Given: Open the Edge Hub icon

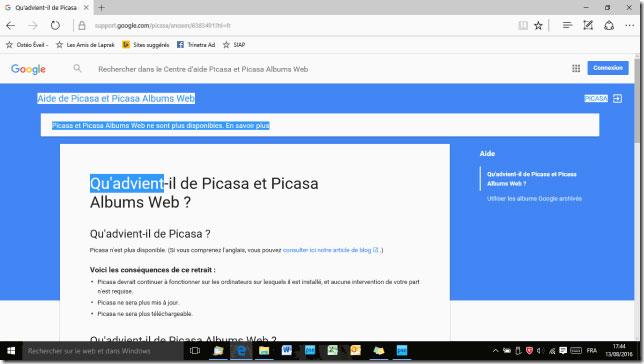Looking at the screenshot, I should (x=567, y=25).
